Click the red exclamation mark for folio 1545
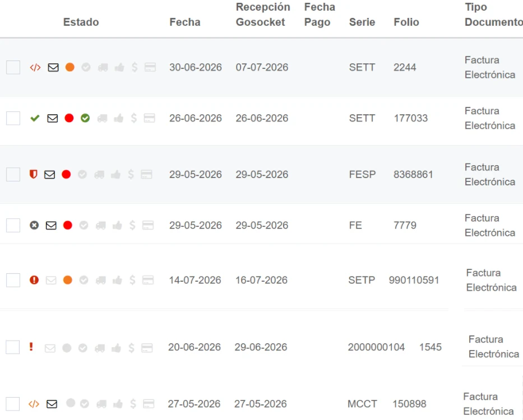 tap(31, 347)
